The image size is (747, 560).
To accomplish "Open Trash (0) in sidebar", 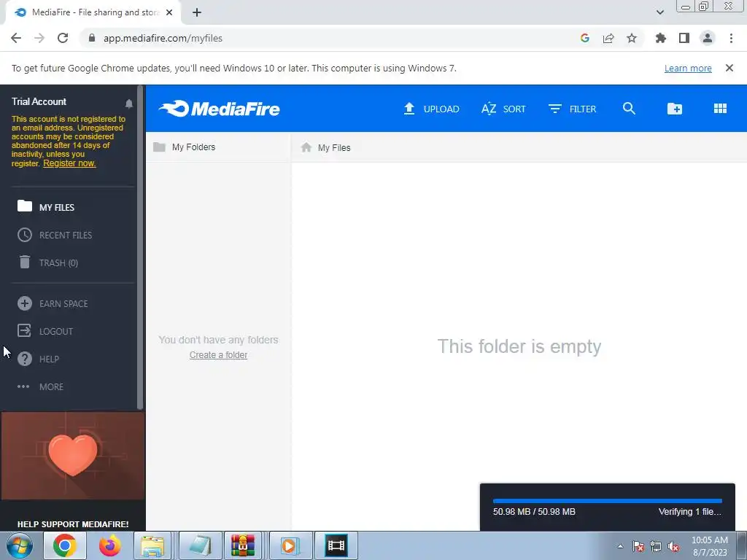I will click(47, 262).
